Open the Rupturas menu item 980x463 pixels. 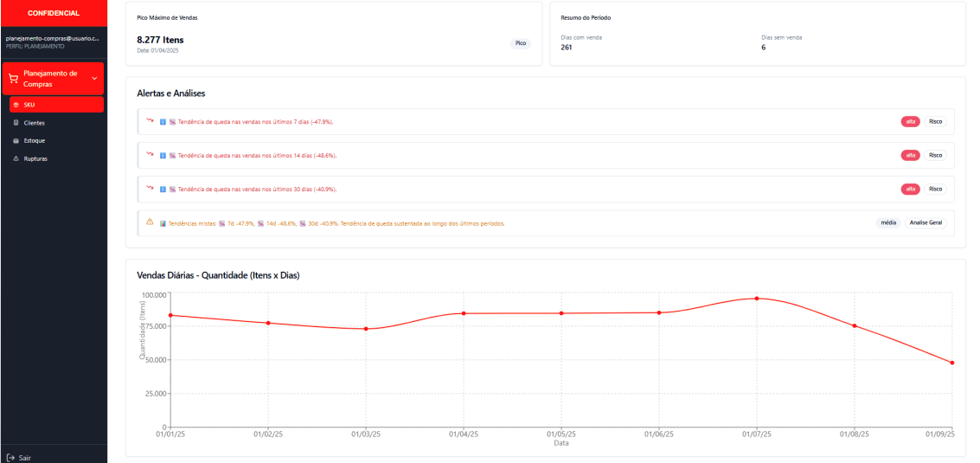point(35,158)
